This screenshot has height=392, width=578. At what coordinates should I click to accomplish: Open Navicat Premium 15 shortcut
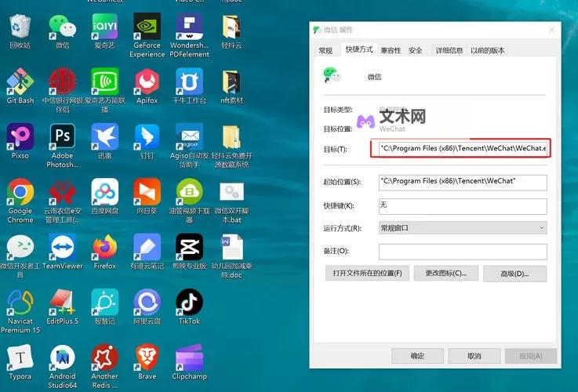20,303
